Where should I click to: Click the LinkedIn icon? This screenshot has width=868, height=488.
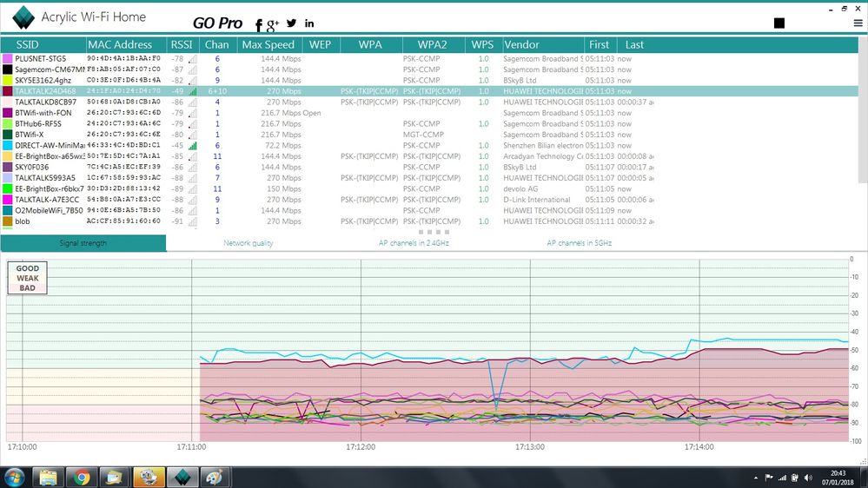point(309,23)
